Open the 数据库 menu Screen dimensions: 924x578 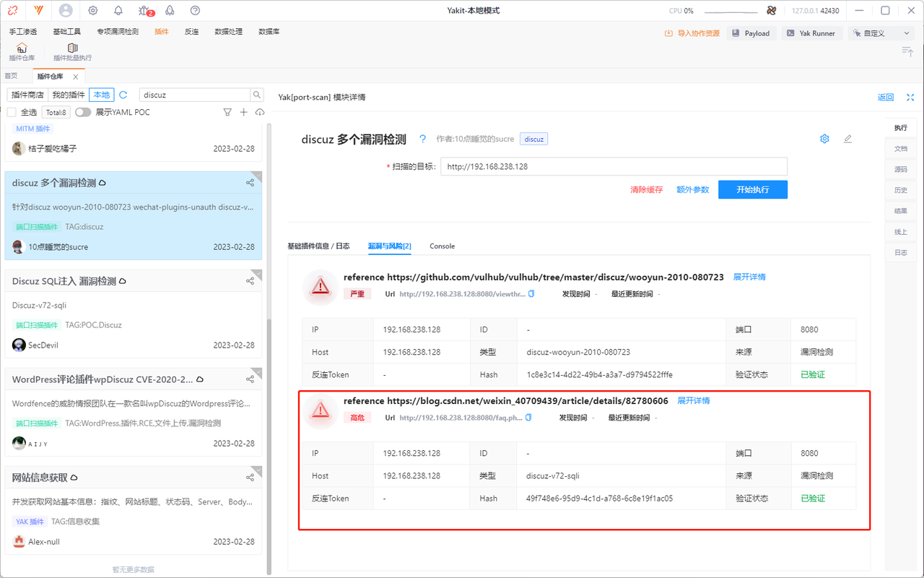point(269,32)
